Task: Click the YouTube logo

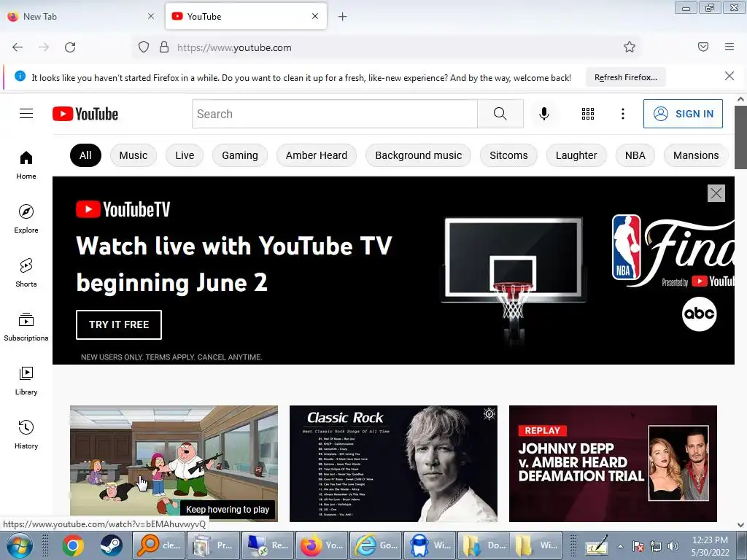Action: tap(85, 114)
